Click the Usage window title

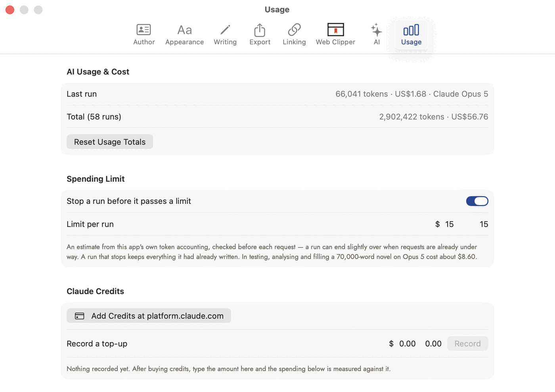pos(277,10)
